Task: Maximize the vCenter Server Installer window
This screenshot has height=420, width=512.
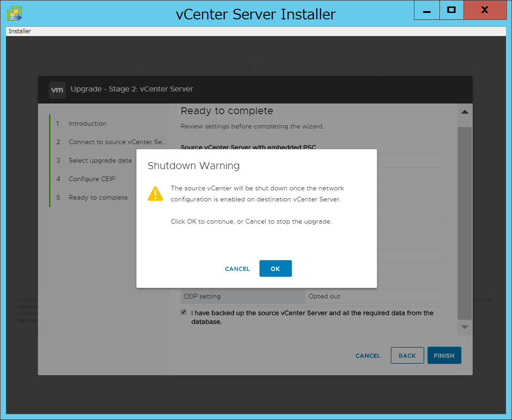Action: pos(451,10)
